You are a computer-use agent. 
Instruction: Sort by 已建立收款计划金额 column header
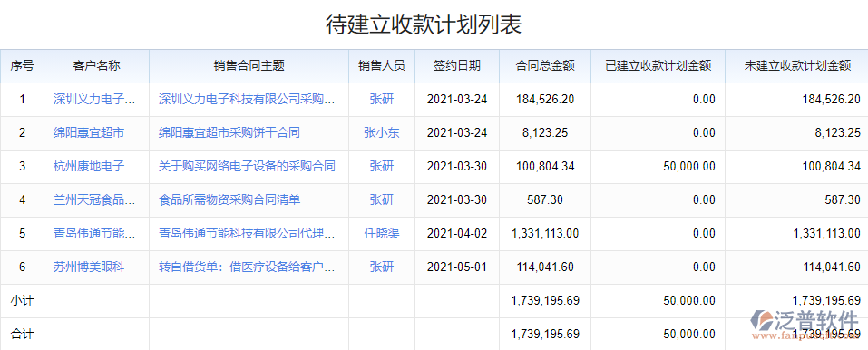658,66
